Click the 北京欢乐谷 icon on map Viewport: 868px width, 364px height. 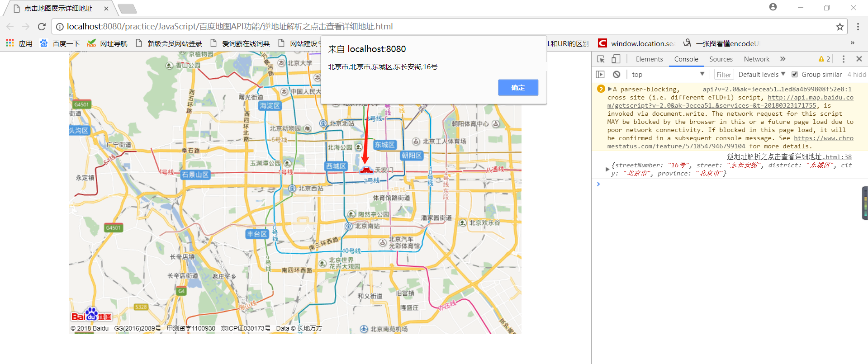463,222
